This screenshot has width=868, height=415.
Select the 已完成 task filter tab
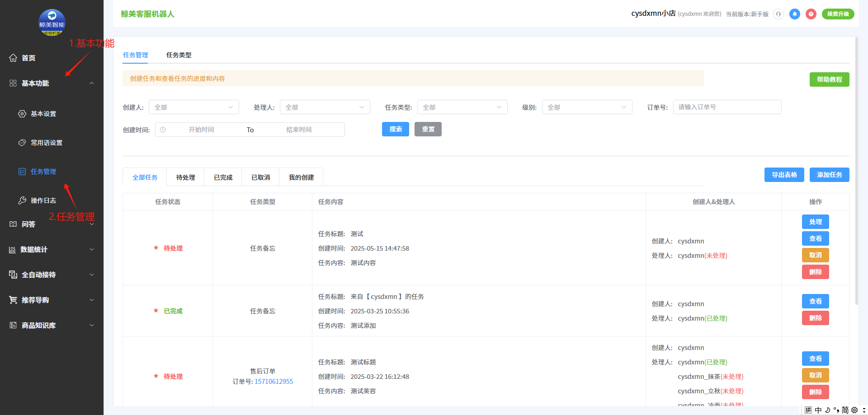223,177
